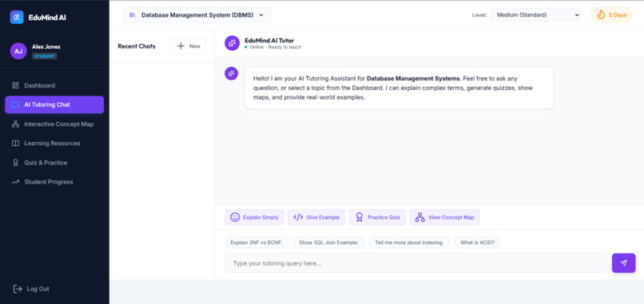Choose 'Tell me more about indexing.' suggestion

pyautogui.click(x=409, y=243)
